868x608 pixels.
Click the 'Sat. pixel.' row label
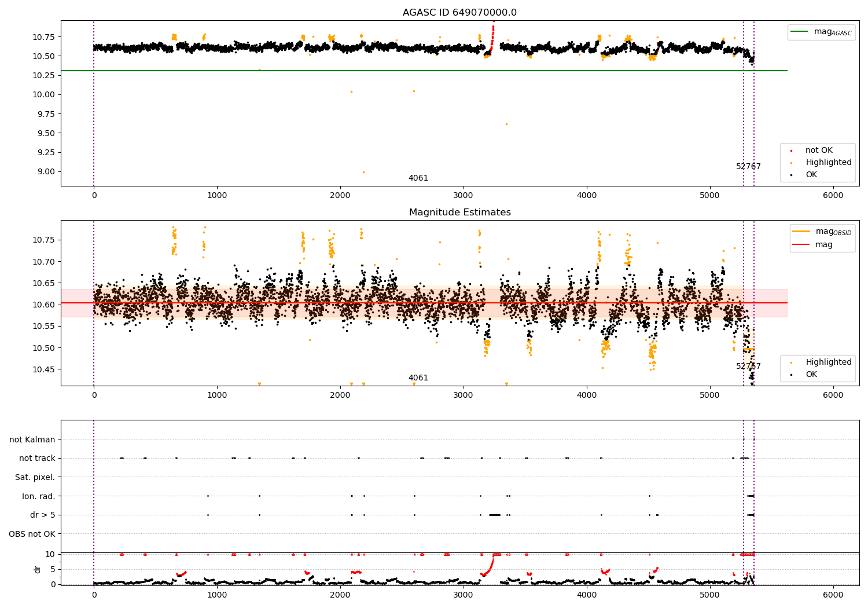35,477
